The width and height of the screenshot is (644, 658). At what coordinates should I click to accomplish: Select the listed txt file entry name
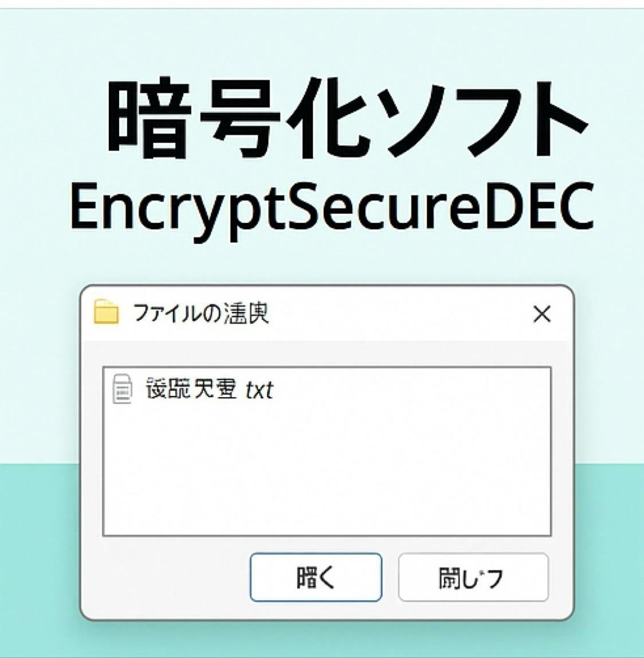209,389
